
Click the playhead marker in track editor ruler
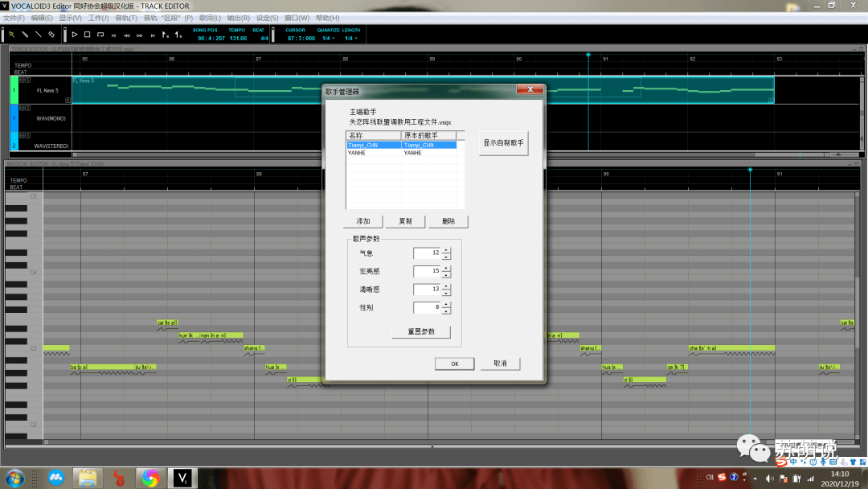click(588, 55)
